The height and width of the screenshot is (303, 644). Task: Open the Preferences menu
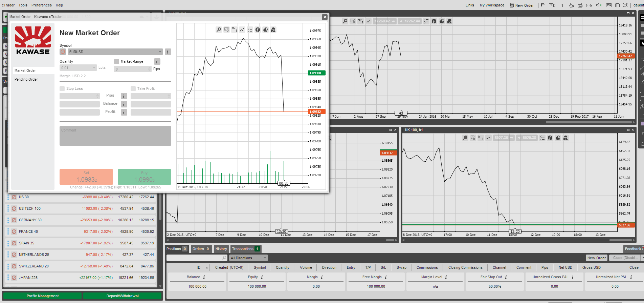pos(42,5)
